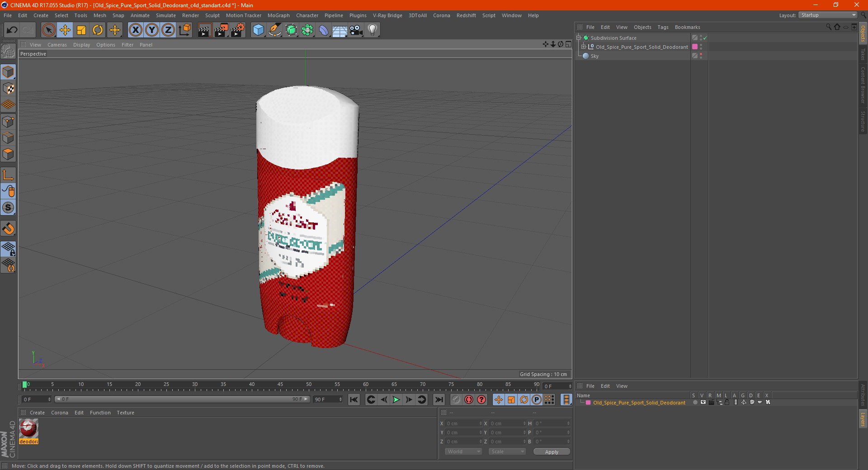868x470 pixels.
Task: Add a Light object
Action: click(373, 30)
